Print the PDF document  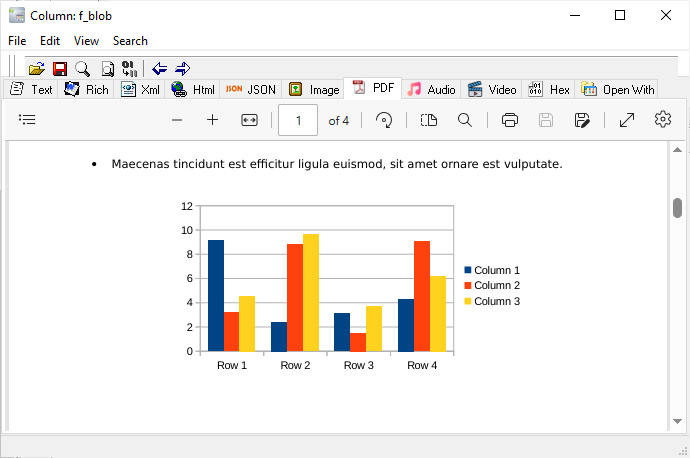coord(510,120)
